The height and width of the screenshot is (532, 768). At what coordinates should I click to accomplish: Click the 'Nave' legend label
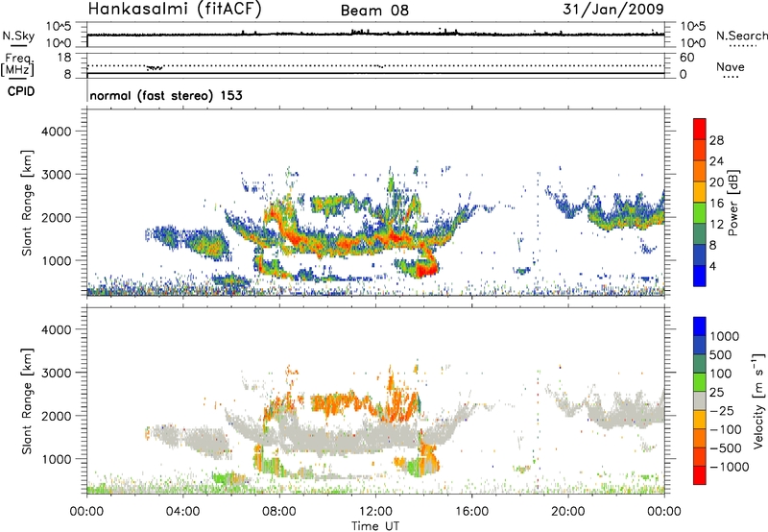(x=731, y=66)
